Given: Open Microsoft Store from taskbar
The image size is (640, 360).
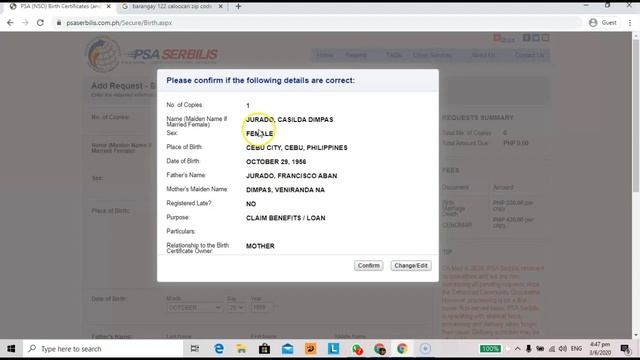Looking at the screenshot, I should 264,349.
